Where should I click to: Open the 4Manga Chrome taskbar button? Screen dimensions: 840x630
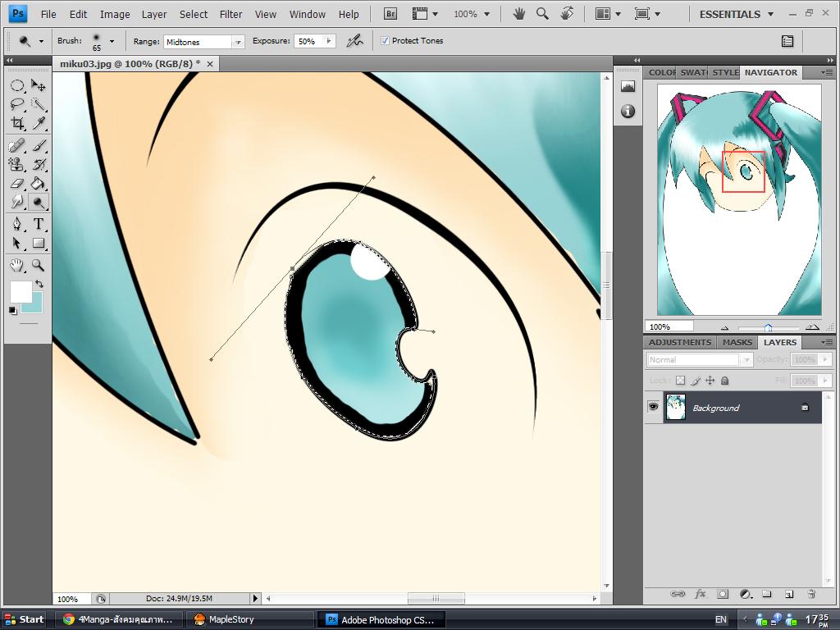pyautogui.click(x=120, y=619)
